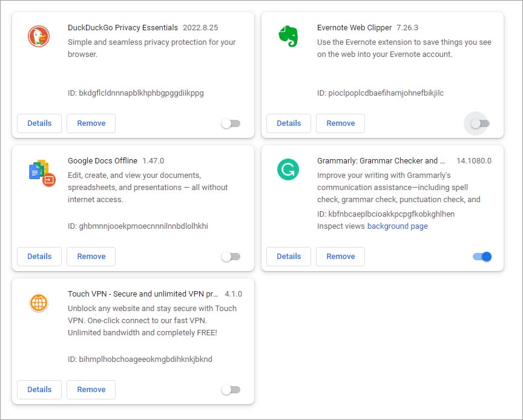The height and width of the screenshot is (420, 523).
Task: Enable the DuckDuckGo Privacy Essentials extension
Action: point(231,123)
